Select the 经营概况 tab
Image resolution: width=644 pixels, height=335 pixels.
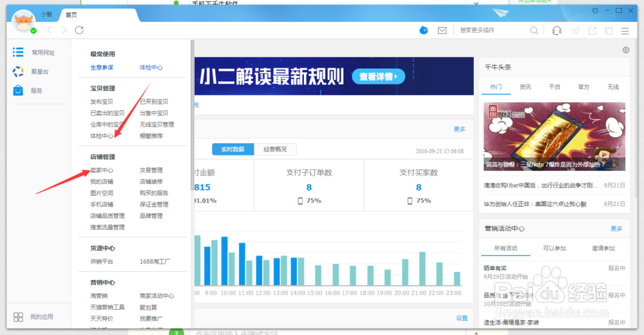pos(275,149)
